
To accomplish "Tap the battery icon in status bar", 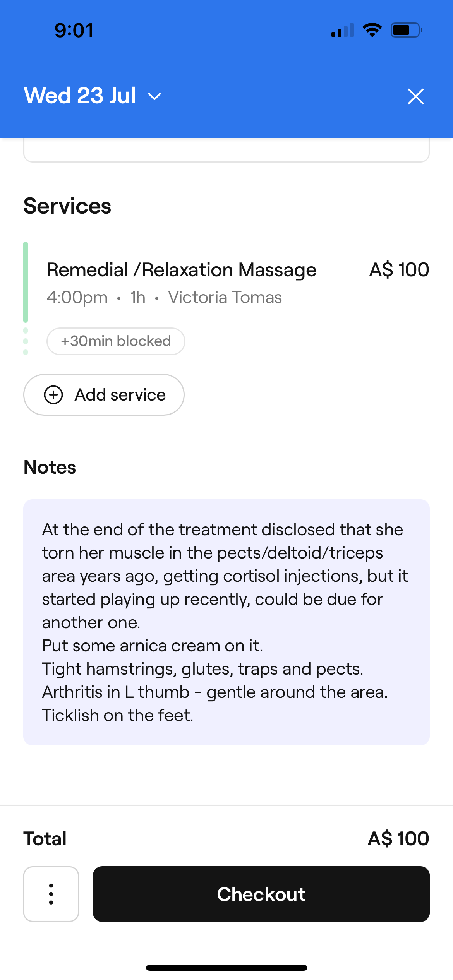I will pos(406,30).
